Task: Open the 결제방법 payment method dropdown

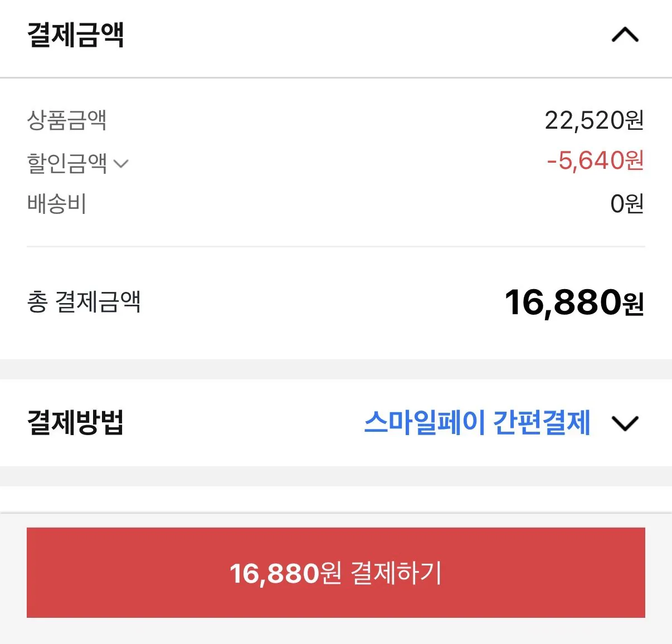Action: pos(625,423)
